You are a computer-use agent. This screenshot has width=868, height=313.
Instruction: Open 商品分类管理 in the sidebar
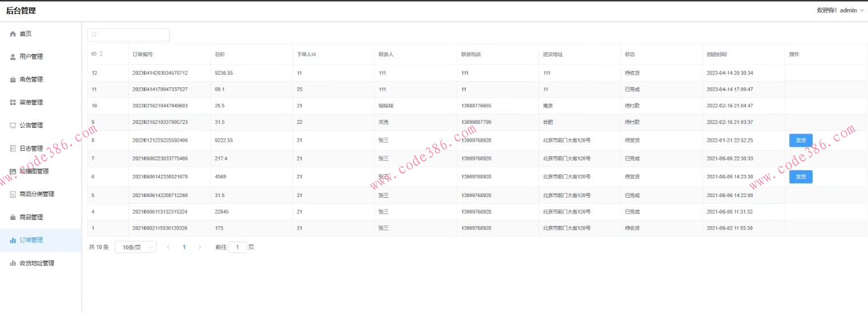[41, 194]
